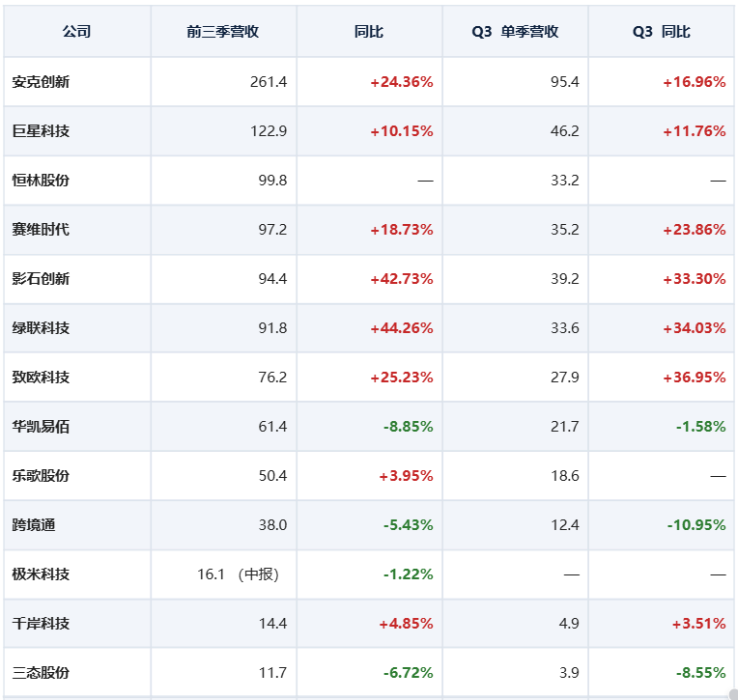Select the company name 致欧科技
Viewport: 738px width, 700px height.
41,378
